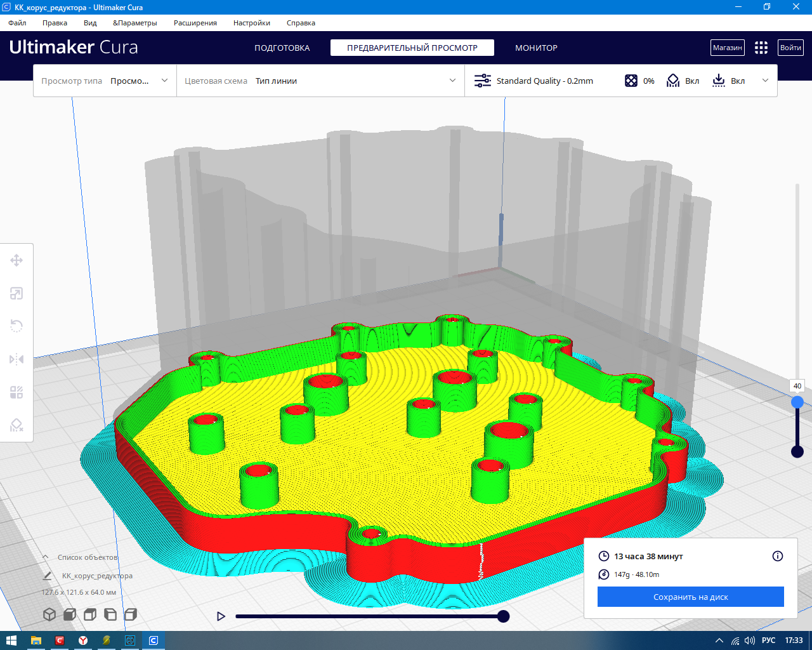Click the Магазин marketplace button
The width and height of the screenshot is (812, 650).
(728, 48)
